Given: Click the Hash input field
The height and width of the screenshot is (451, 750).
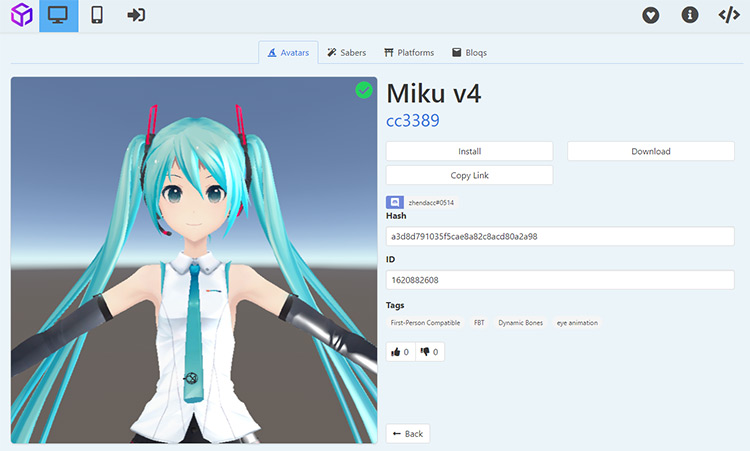Looking at the screenshot, I should [560, 236].
